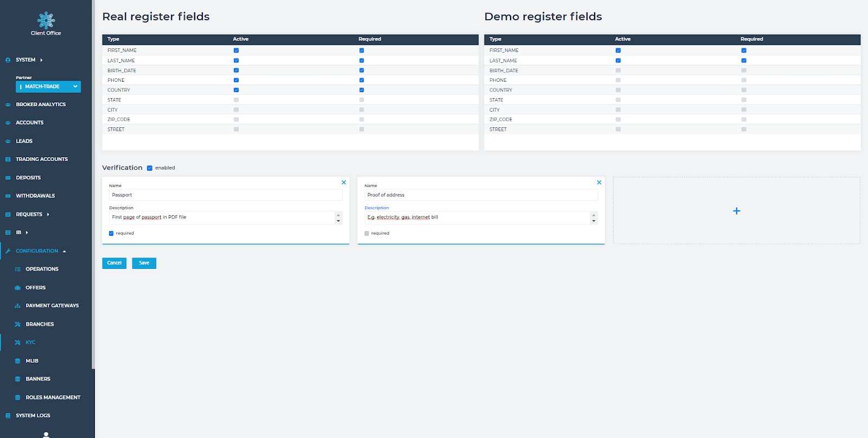Toggle the Verification enabled checkbox
868x438 pixels.
pyautogui.click(x=150, y=168)
